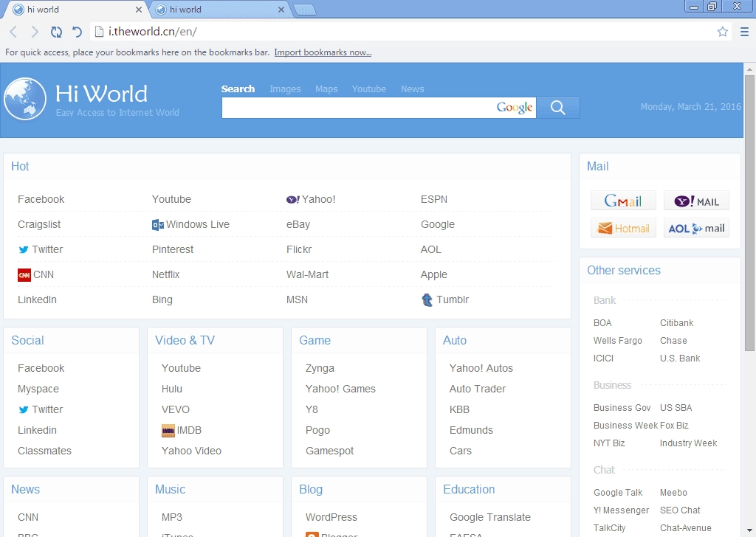756x537 pixels.
Task: Open WordPress link in Blog
Action: pos(331,517)
